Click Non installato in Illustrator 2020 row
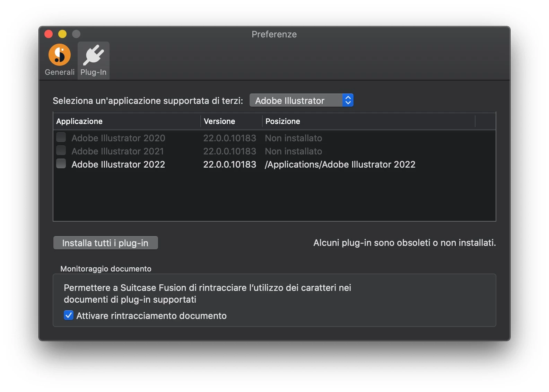549x392 pixels. tap(294, 138)
